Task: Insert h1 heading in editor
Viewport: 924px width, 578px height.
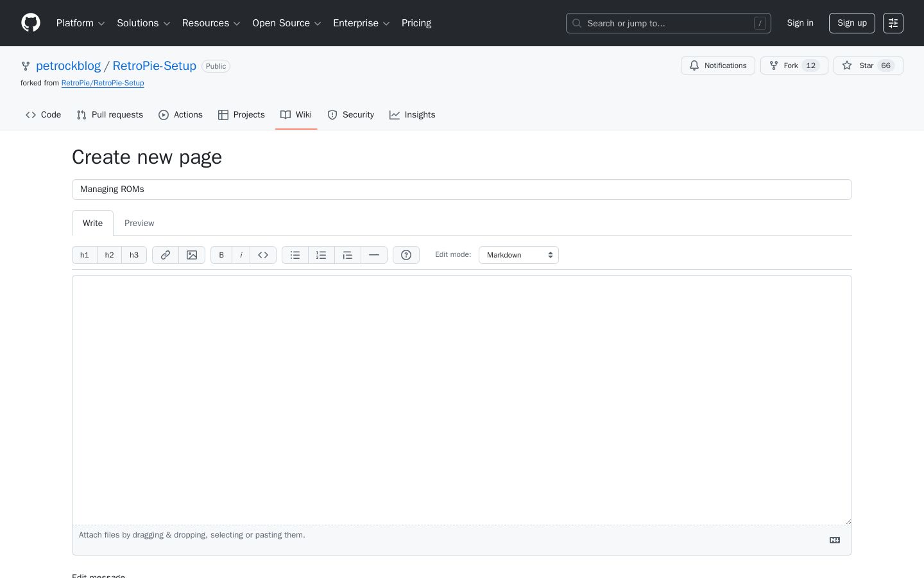Action: [x=85, y=255]
